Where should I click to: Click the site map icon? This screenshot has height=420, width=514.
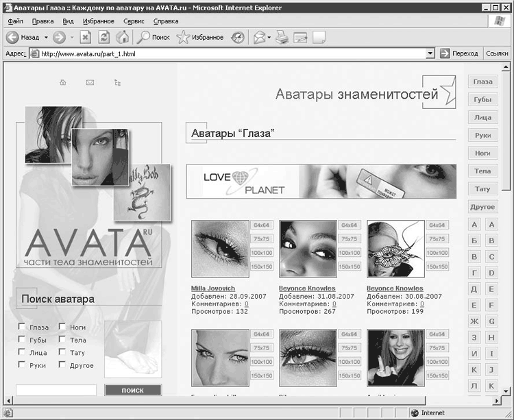pyautogui.click(x=117, y=82)
